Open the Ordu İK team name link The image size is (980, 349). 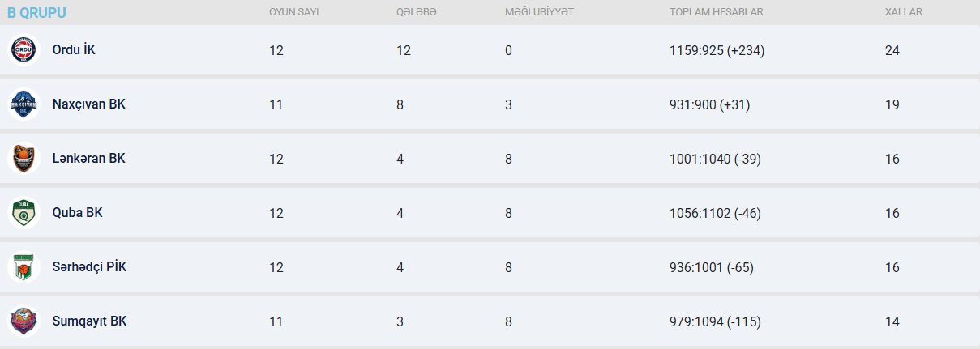(x=74, y=50)
